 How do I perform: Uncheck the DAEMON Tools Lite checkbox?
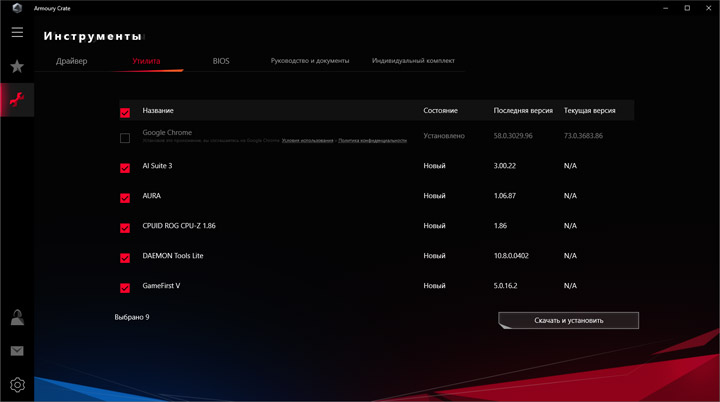coord(125,258)
